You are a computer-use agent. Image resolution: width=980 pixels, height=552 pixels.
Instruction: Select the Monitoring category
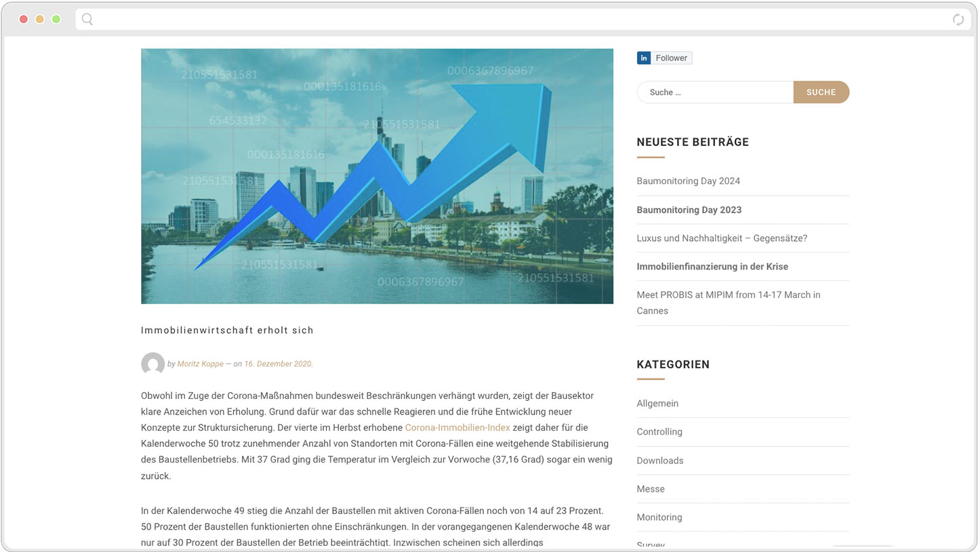pos(659,517)
